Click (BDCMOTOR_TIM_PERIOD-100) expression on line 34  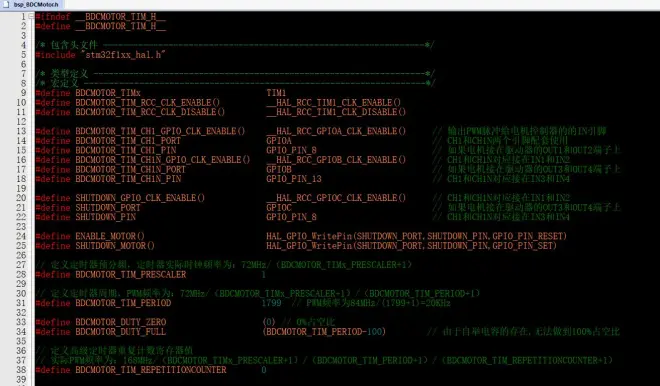(324, 332)
